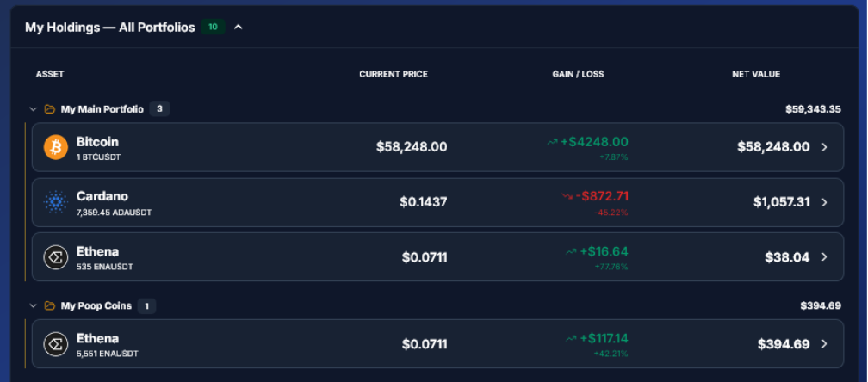The image size is (868, 382).
Task: Click the 1 BTCUSDT quantity label
Action: [x=98, y=157]
